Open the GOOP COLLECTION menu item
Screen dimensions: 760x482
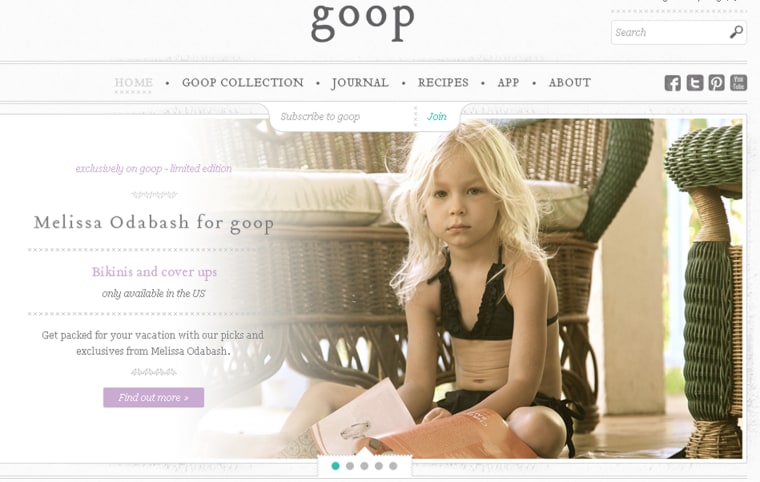pyautogui.click(x=243, y=83)
